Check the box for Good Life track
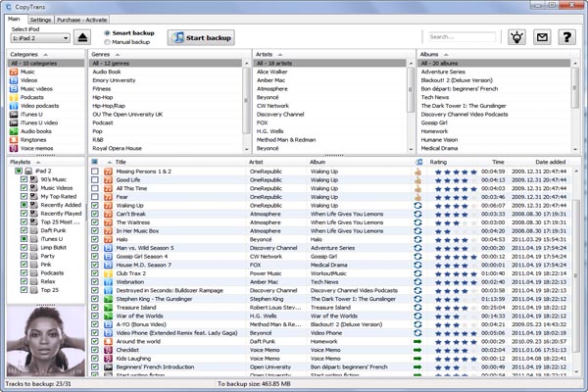This screenshot has height=392, width=588. point(95,179)
